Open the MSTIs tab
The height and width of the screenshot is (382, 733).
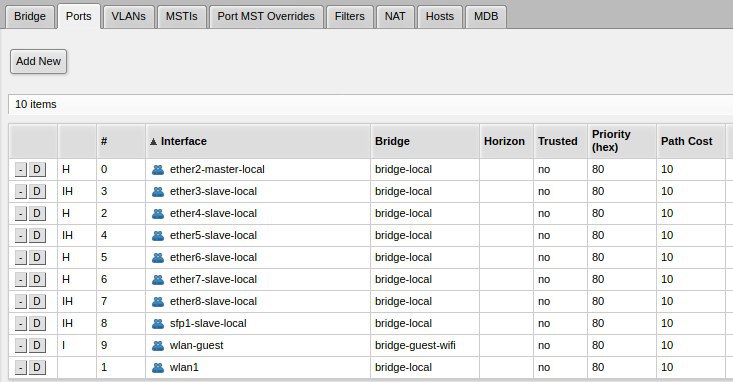(181, 16)
